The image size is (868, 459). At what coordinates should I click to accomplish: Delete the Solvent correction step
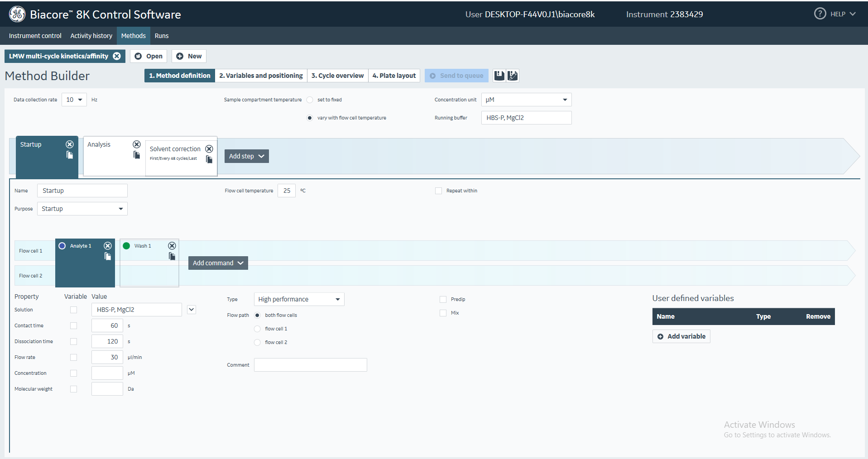tap(209, 149)
